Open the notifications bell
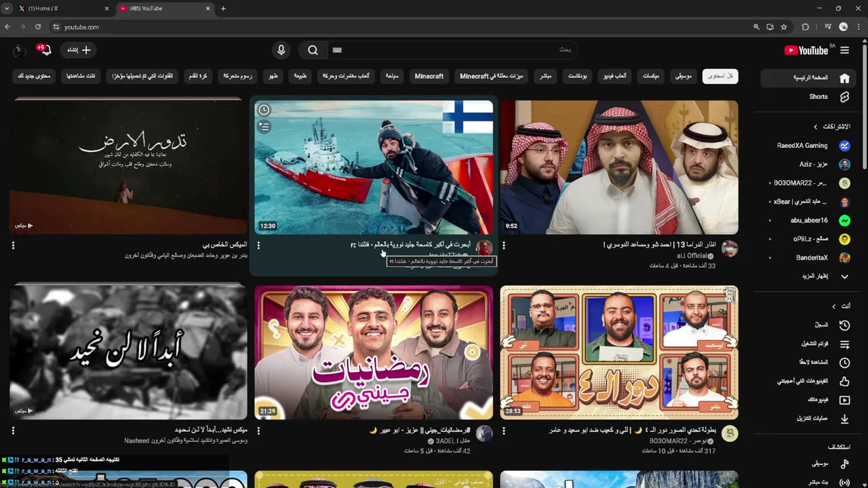The width and height of the screenshot is (868, 488). coord(46,50)
